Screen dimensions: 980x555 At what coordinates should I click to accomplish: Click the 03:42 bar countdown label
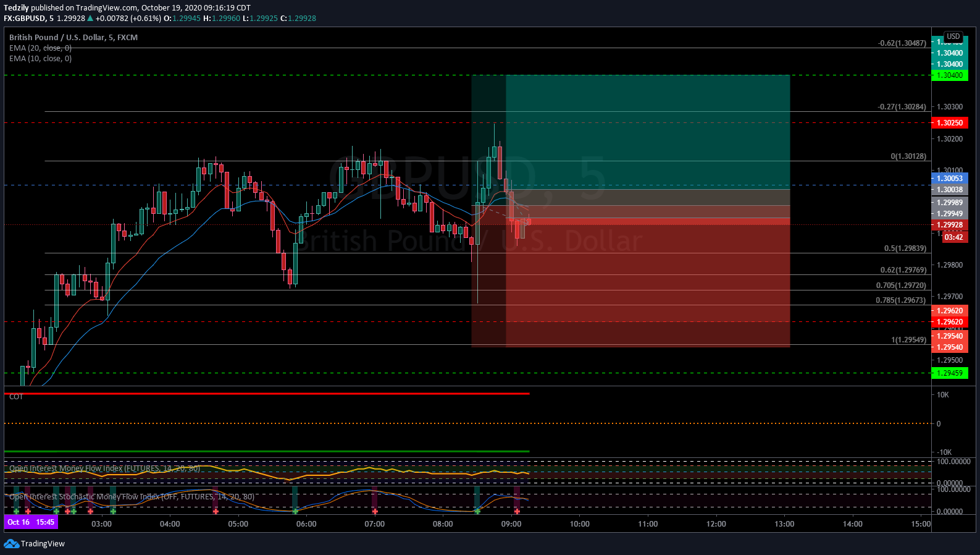pos(954,237)
